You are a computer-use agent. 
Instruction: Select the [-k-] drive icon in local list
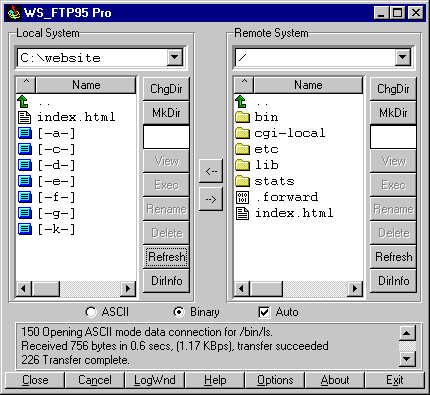coord(25,229)
